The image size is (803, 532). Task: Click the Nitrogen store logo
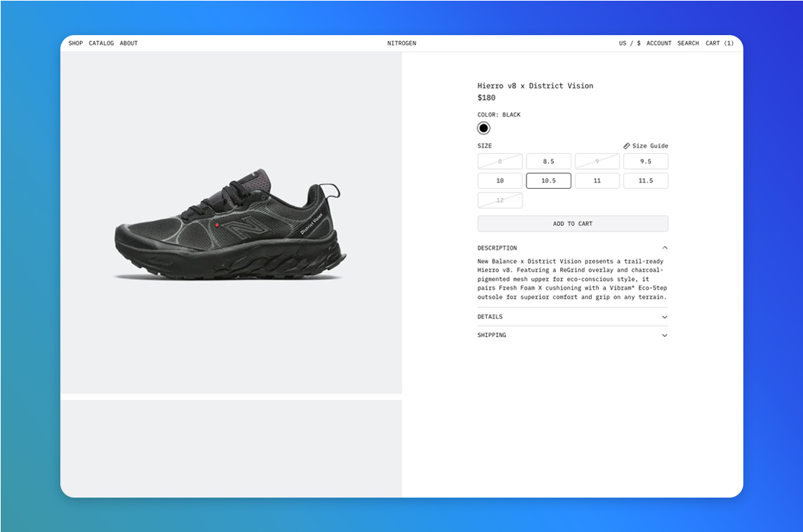coord(401,44)
